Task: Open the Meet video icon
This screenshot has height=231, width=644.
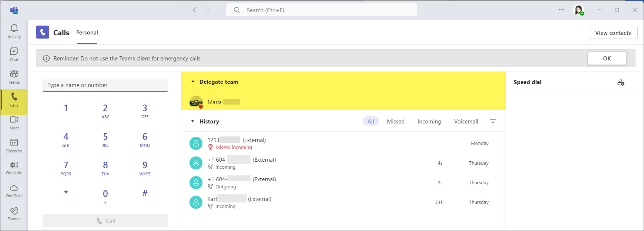Action: 14,123
